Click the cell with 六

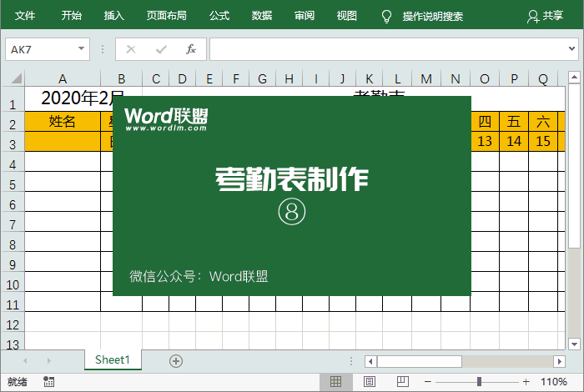543,122
